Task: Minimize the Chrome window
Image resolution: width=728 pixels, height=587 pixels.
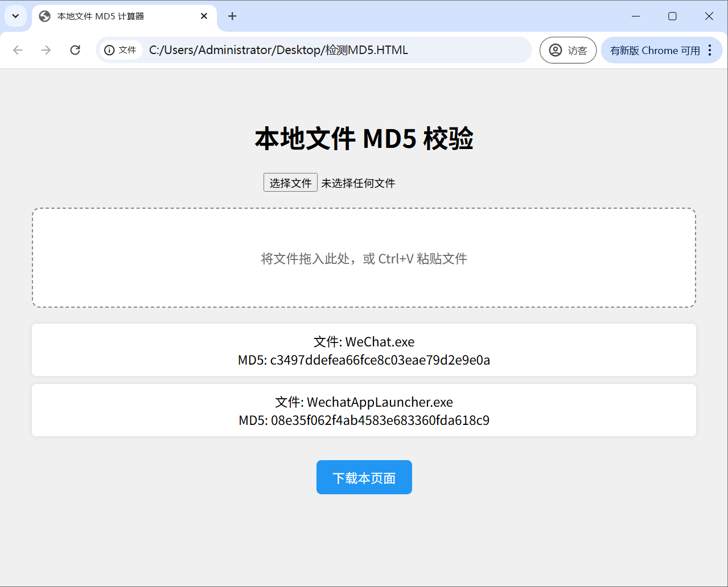Action: point(636,16)
